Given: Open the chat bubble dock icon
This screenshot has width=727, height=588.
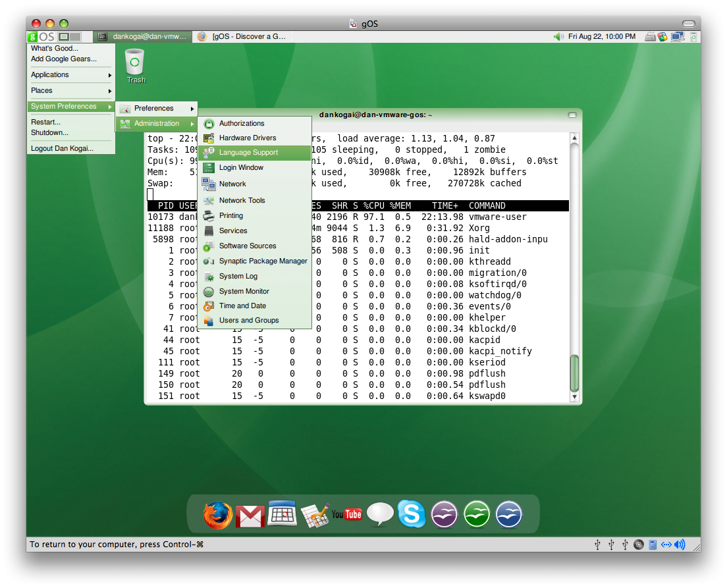Looking at the screenshot, I should [x=379, y=514].
